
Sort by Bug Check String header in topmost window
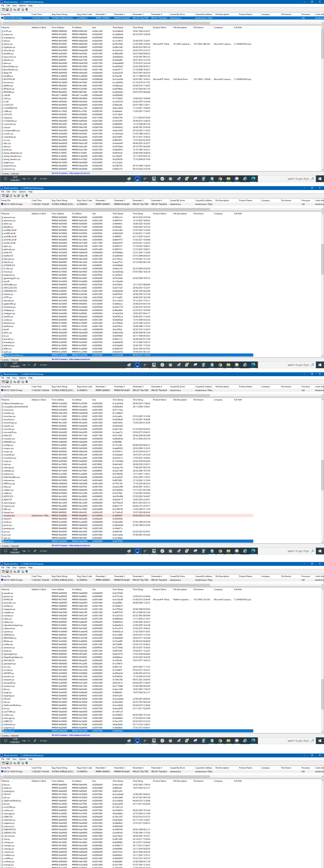[x=59, y=15]
